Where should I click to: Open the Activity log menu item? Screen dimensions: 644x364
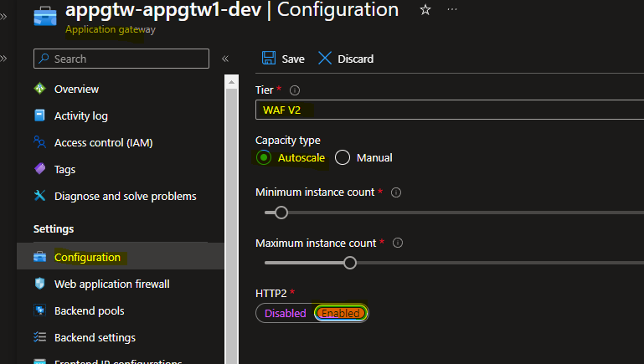81,116
